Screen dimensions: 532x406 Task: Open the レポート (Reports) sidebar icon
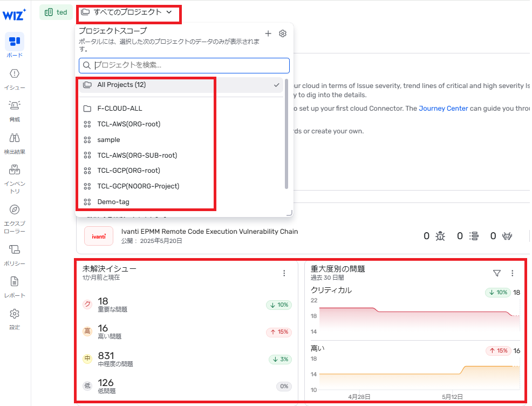point(15,281)
